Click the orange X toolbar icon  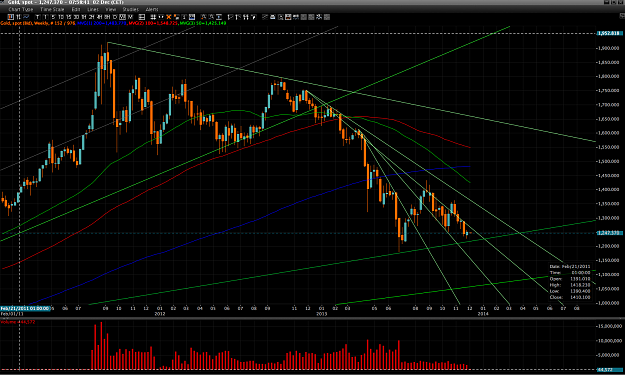169,17
